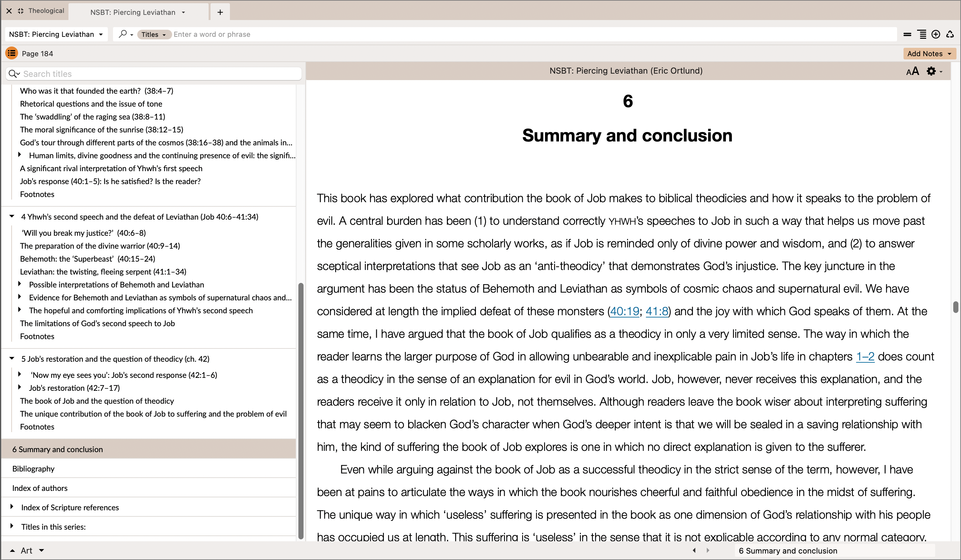Expand 'Now my eye sees you' section
The width and height of the screenshot is (961, 560).
pos(19,374)
